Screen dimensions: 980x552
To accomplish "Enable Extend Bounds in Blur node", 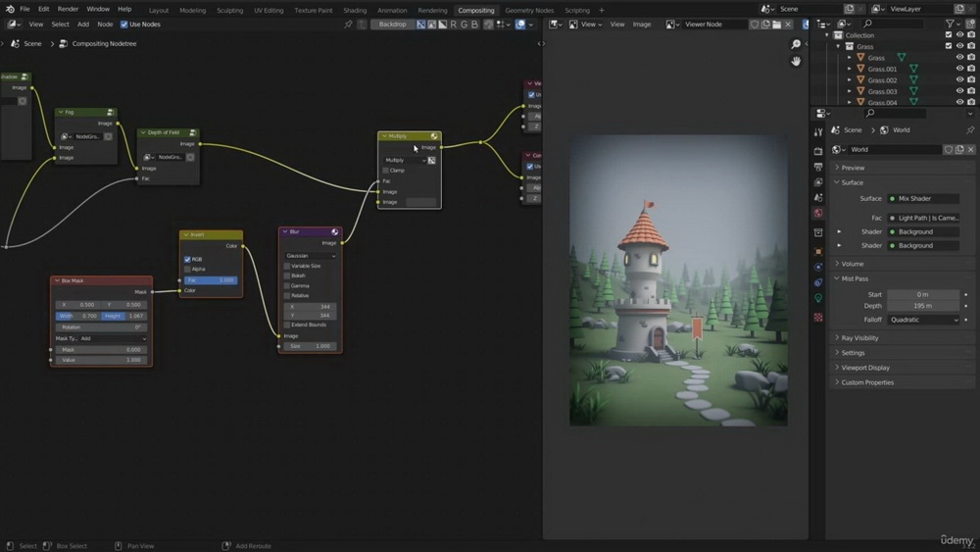I will [x=287, y=326].
